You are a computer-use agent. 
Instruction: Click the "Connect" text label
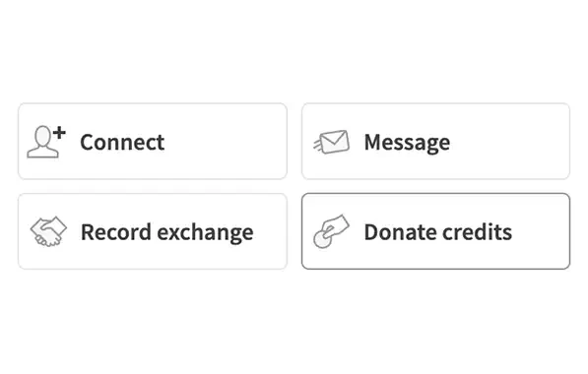(122, 142)
